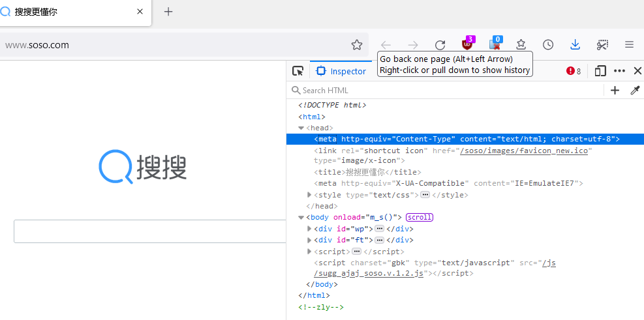Open the favicon_new.ico href link
The width and height of the screenshot is (644, 320).
pos(524,151)
